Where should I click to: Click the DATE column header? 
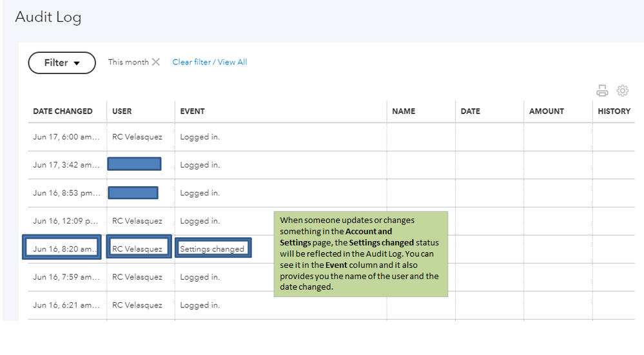coord(471,111)
